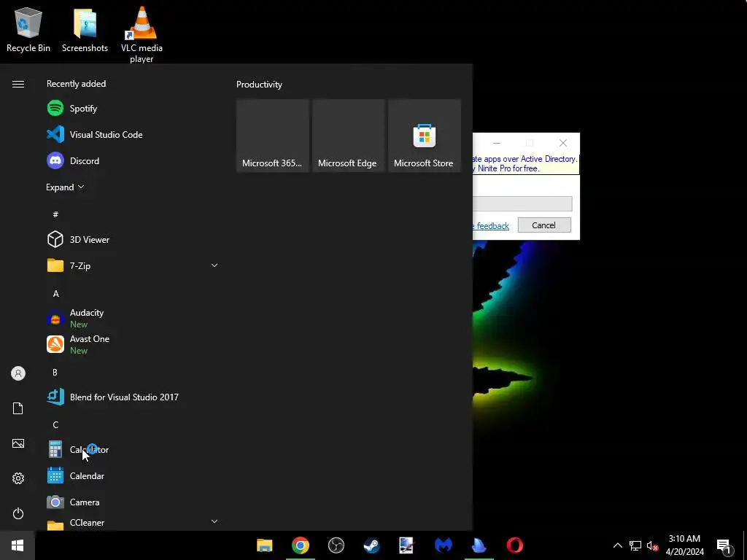
Task: Open the clock showing 3:10 AM
Action: (x=684, y=545)
